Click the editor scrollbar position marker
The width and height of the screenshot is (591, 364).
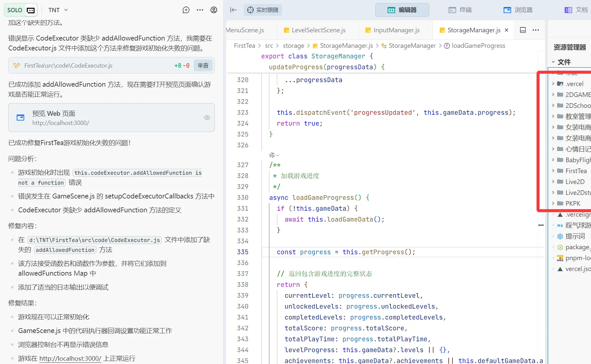[x=541, y=225]
